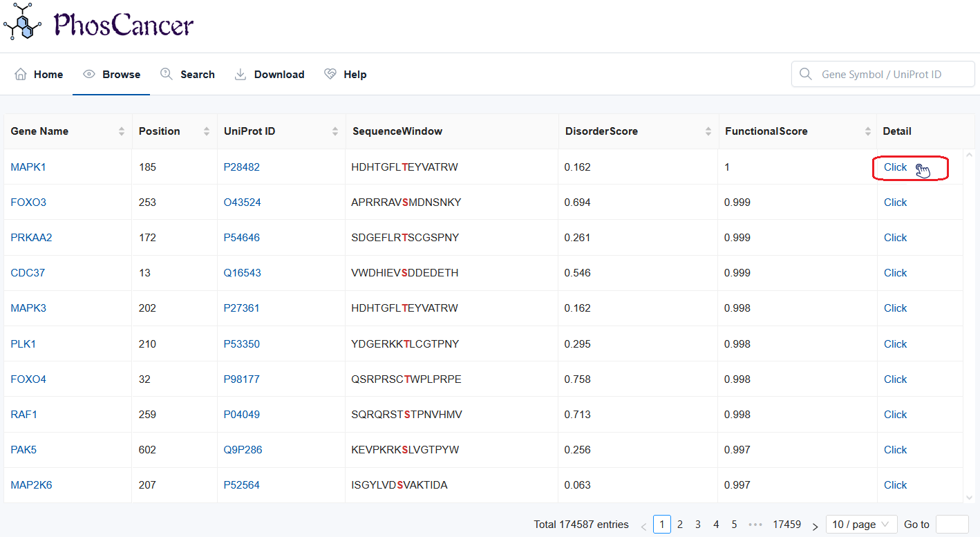Click detail link for MAPK1 row
This screenshot has width=980, height=537.
[x=895, y=167]
